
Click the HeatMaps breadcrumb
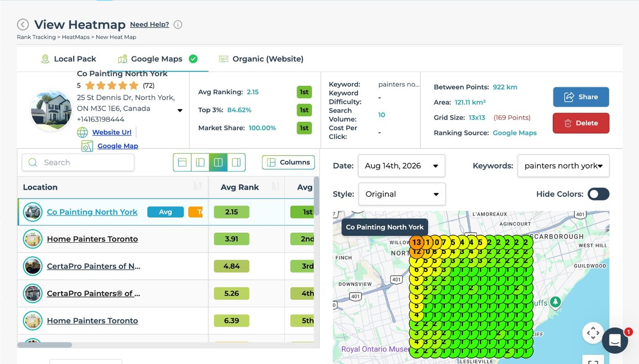click(x=76, y=37)
